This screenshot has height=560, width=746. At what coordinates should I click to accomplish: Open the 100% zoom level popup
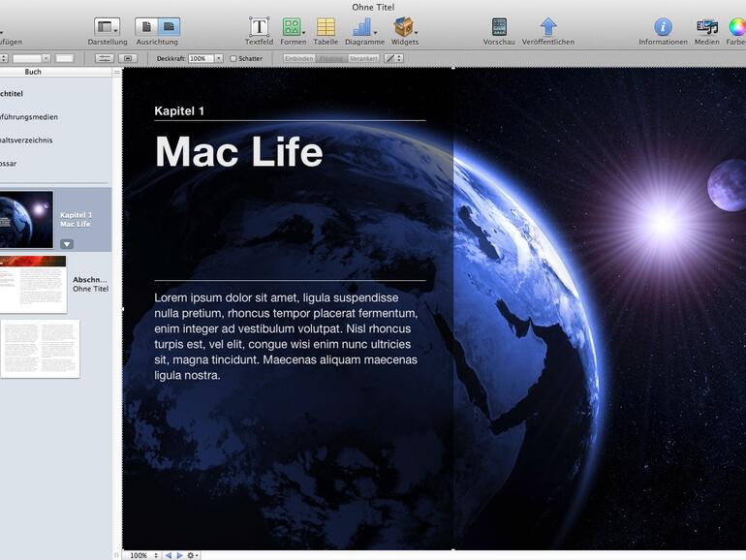coord(142,555)
